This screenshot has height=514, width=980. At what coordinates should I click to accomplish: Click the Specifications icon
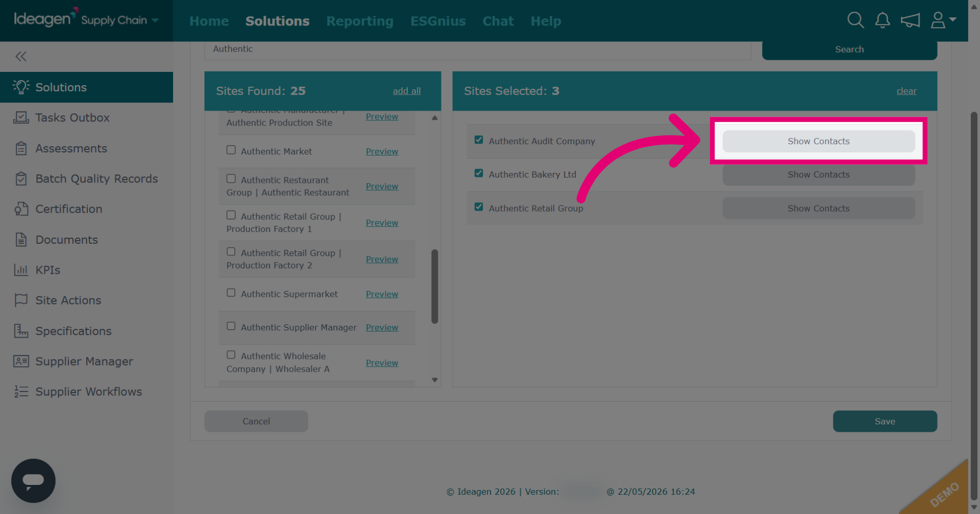pos(21,331)
